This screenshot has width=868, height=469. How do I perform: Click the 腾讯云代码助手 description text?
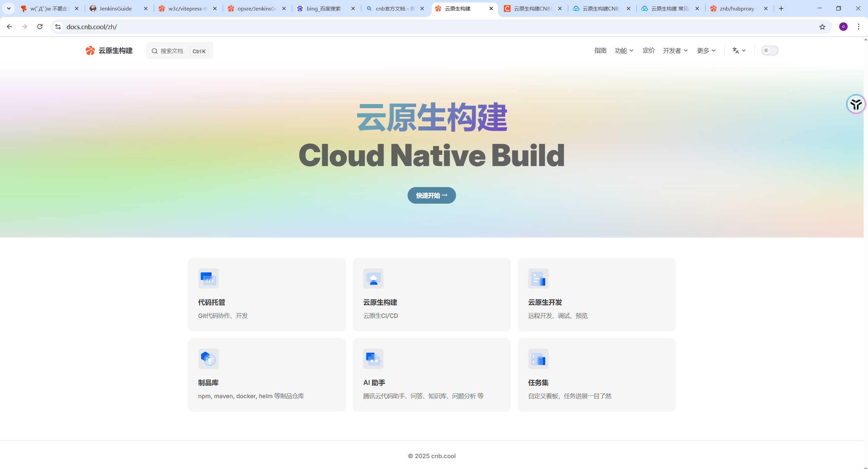423,396
